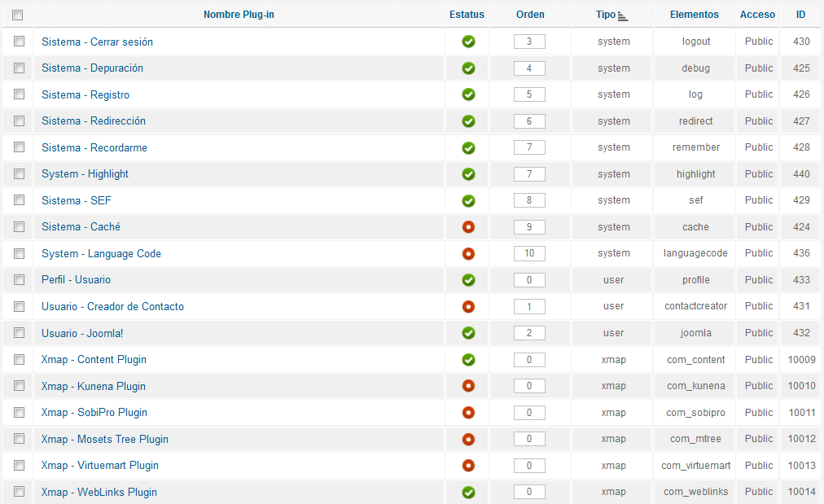Disable Sistema - Cerrar sesión status icon

point(468,42)
